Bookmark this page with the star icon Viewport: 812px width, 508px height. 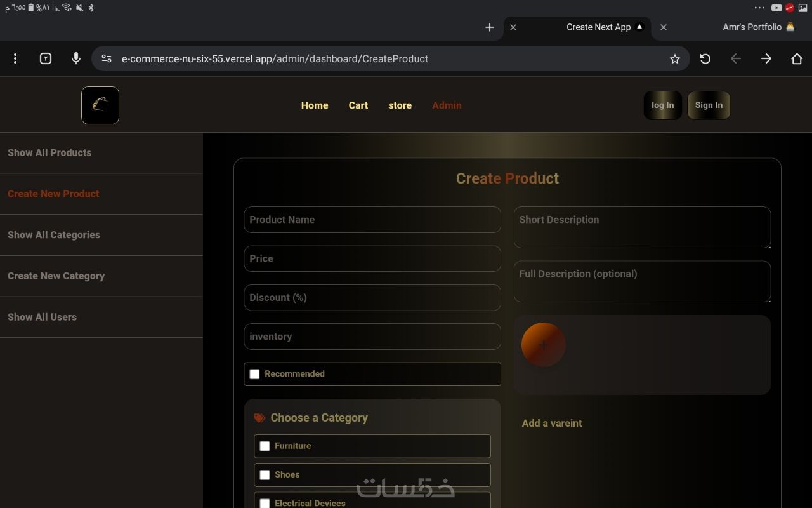675,58
